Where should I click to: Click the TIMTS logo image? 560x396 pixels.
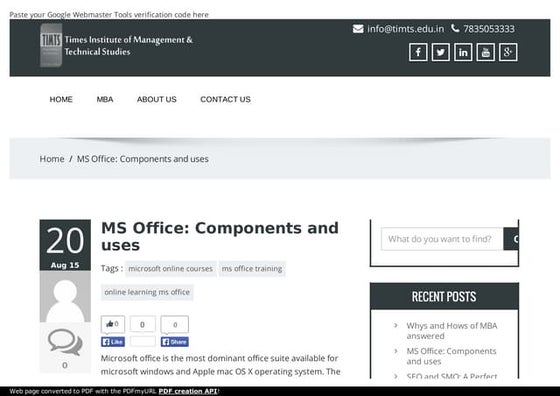point(51,45)
